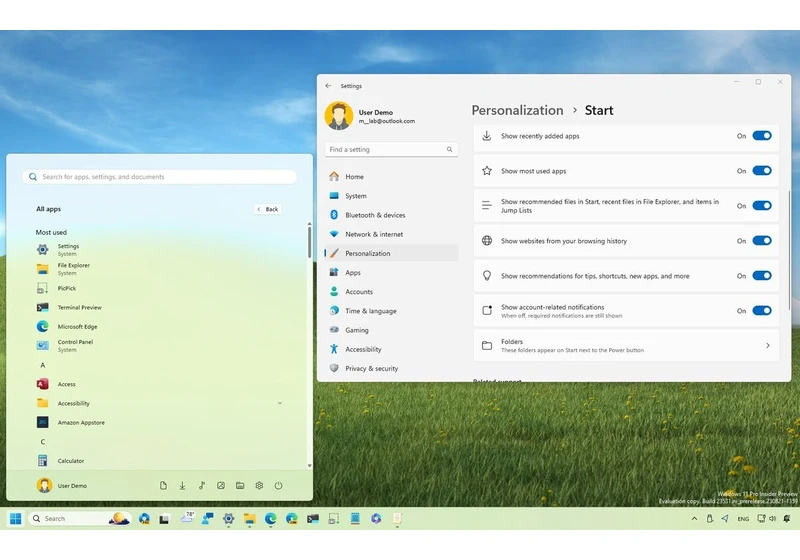Image resolution: width=800 pixels, height=560 pixels.
Task: Click the Power button in Start menu
Action: pos(279,486)
